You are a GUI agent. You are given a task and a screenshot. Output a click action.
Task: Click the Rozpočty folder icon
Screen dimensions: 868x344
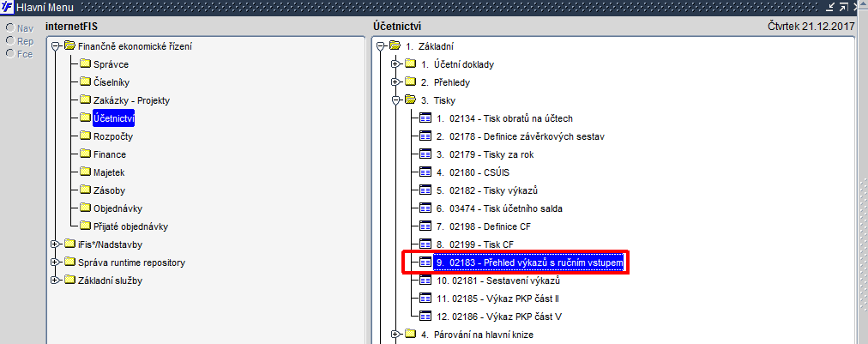click(85, 136)
